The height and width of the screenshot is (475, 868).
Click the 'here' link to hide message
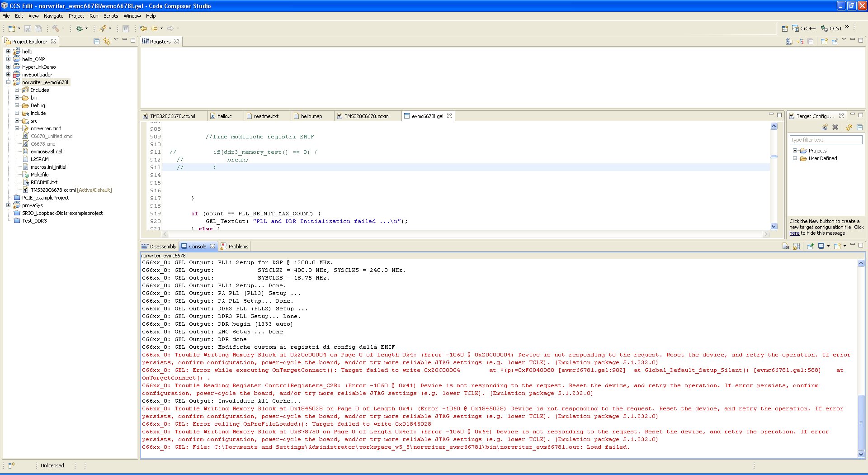click(x=794, y=233)
